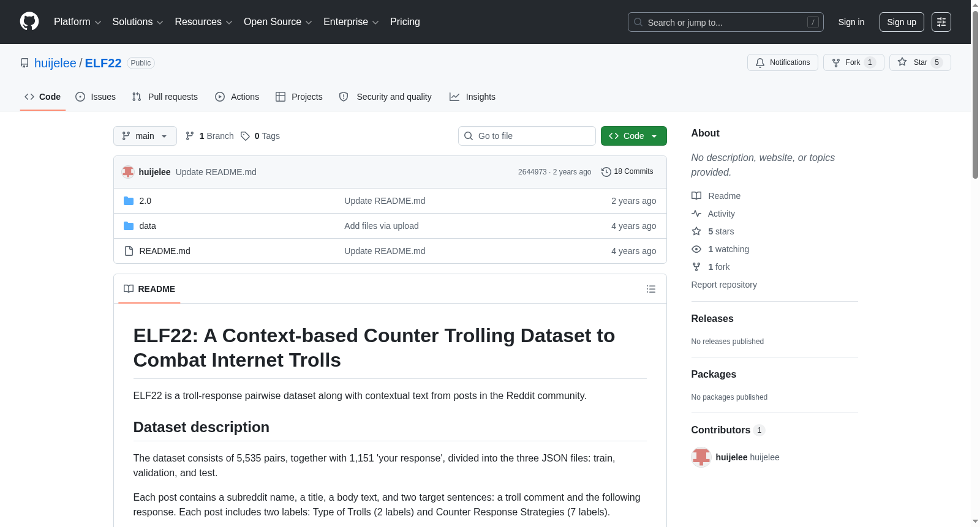This screenshot has width=980, height=527.
Task: Expand the Enterprise menu
Action: pyautogui.click(x=351, y=22)
